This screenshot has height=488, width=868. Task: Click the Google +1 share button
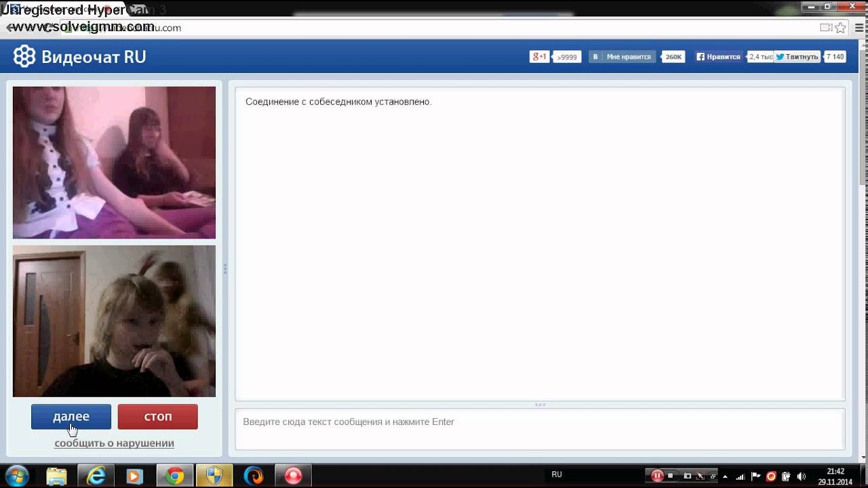[x=539, y=57]
